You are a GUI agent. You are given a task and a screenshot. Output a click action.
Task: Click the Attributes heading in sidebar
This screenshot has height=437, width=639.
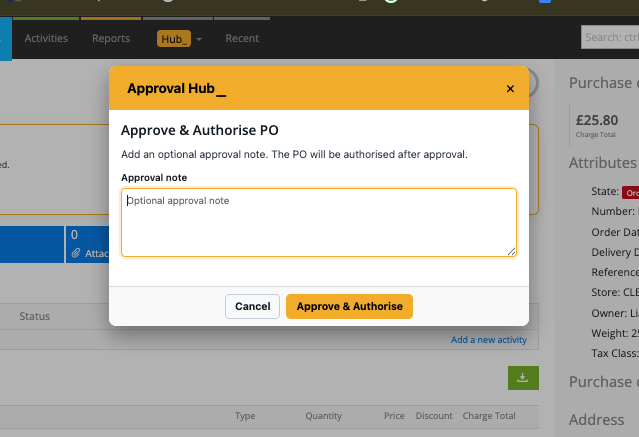pyautogui.click(x=602, y=163)
